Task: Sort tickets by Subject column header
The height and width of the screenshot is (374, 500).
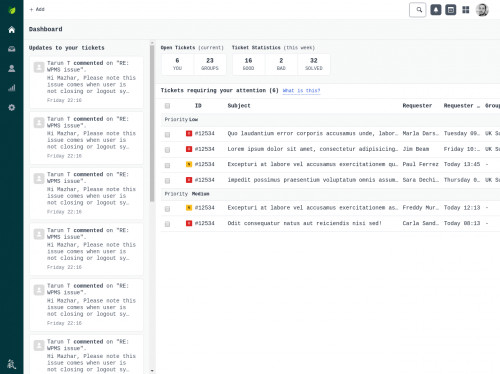Action: tap(239, 106)
